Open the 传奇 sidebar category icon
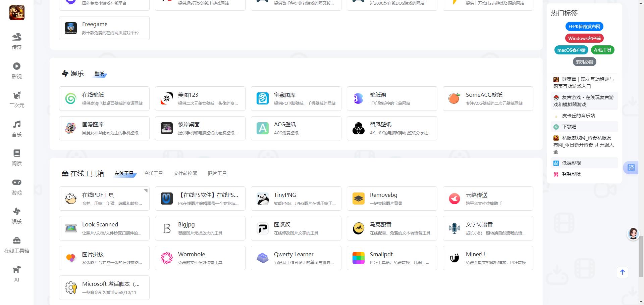Image resolution: width=644 pixels, height=305 pixels. coord(17,37)
